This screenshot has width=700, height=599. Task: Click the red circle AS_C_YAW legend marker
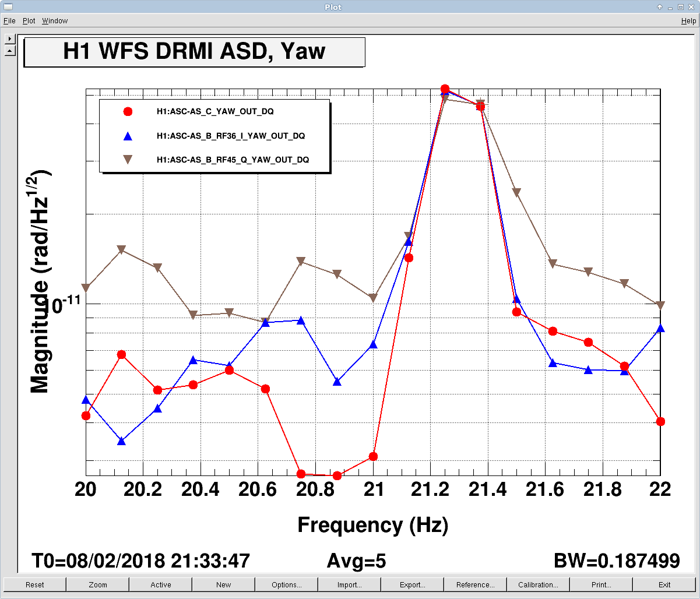[x=129, y=111]
